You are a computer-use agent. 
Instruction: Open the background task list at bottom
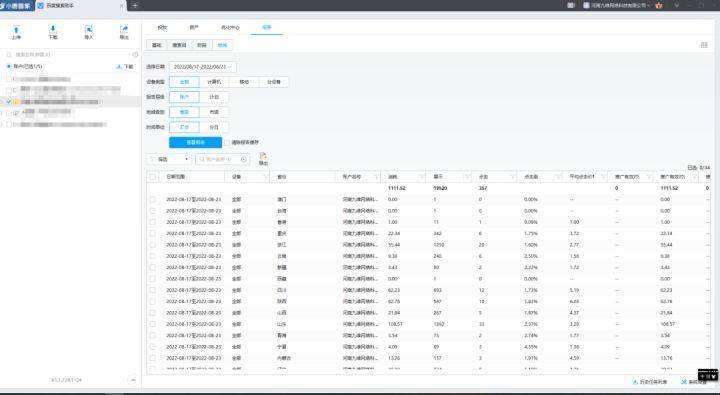(x=650, y=382)
